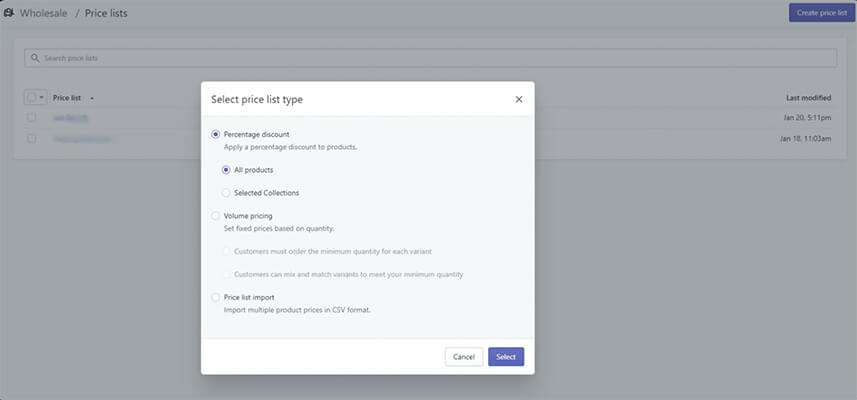Viewport: 857px width, 400px height.
Task: Confirm with the Select button
Action: (x=506, y=357)
